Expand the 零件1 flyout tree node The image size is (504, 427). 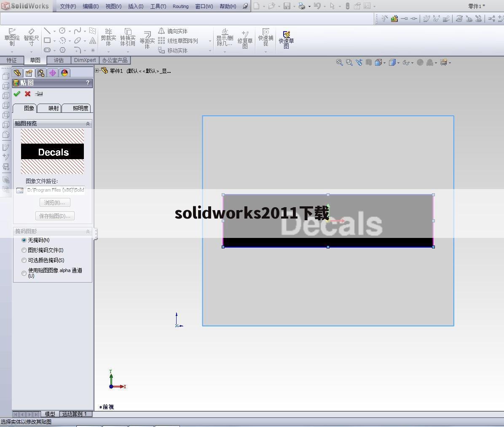(x=97, y=70)
